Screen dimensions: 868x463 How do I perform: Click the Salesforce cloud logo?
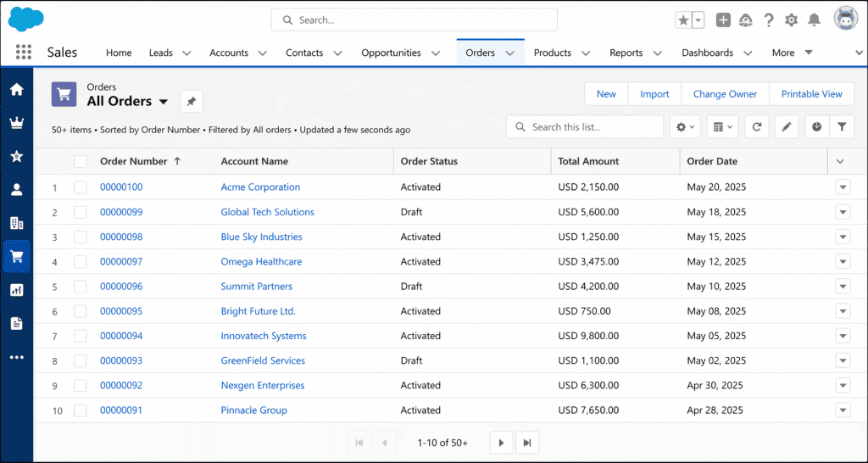(25, 19)
